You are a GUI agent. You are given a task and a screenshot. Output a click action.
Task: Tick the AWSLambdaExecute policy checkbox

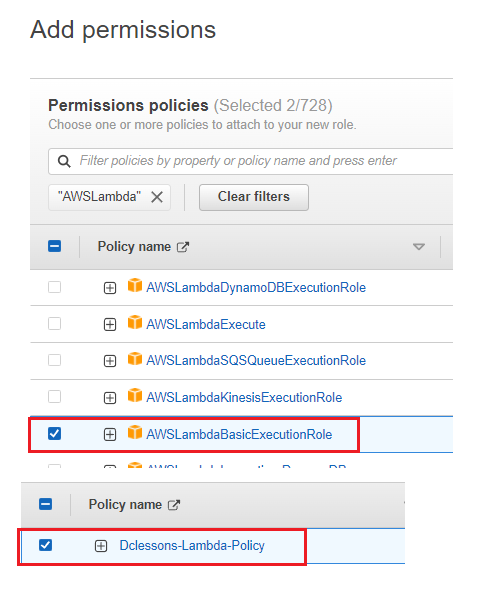pos(55,323)
